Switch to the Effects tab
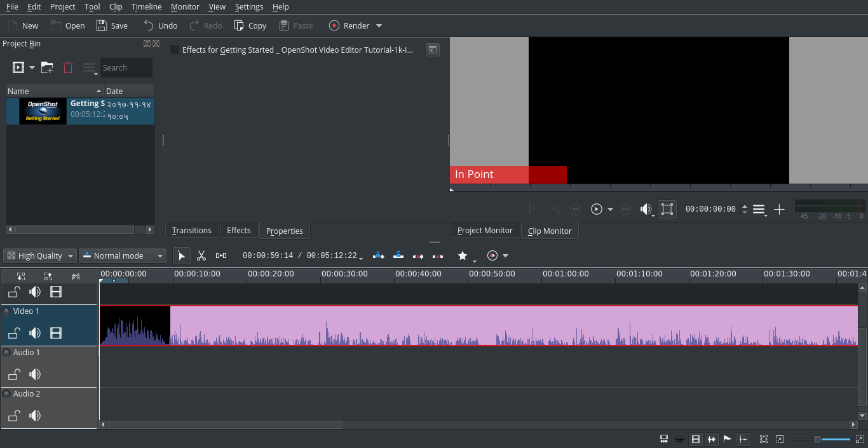The height and width of the screenshot is (448, 868). tap(239, 230)
